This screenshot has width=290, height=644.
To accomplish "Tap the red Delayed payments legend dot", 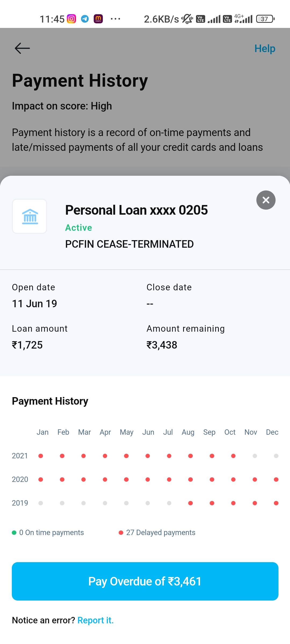I will tap(121, 533).
